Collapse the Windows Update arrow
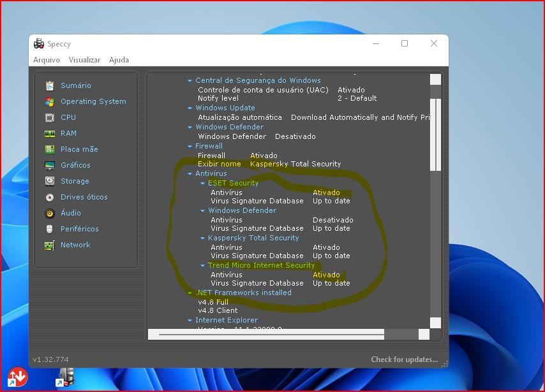 pyautogui.click(x=190, y=108)
